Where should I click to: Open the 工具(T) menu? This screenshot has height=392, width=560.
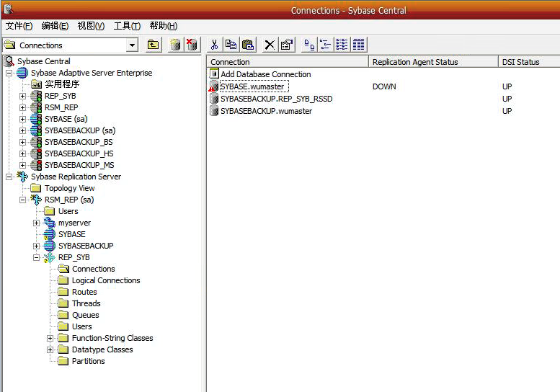coord(127,26)
